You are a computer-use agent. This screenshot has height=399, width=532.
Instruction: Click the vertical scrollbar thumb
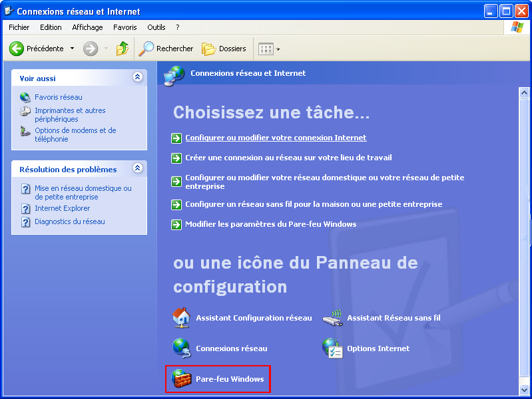(524, 237)
